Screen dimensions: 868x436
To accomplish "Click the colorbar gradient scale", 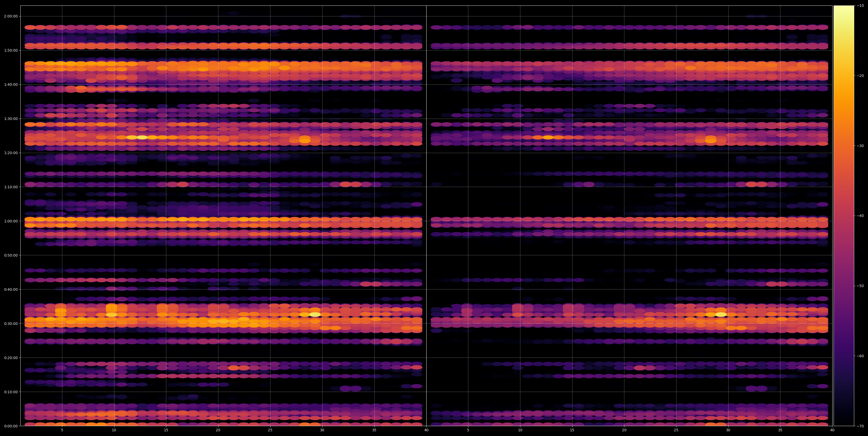I will (844, 216).
